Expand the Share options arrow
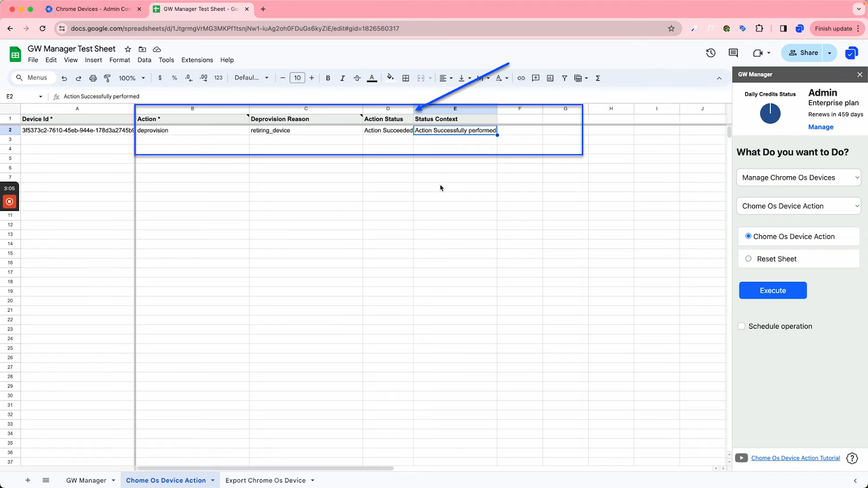This screenshot has height=488, width=868. [829, 53]
